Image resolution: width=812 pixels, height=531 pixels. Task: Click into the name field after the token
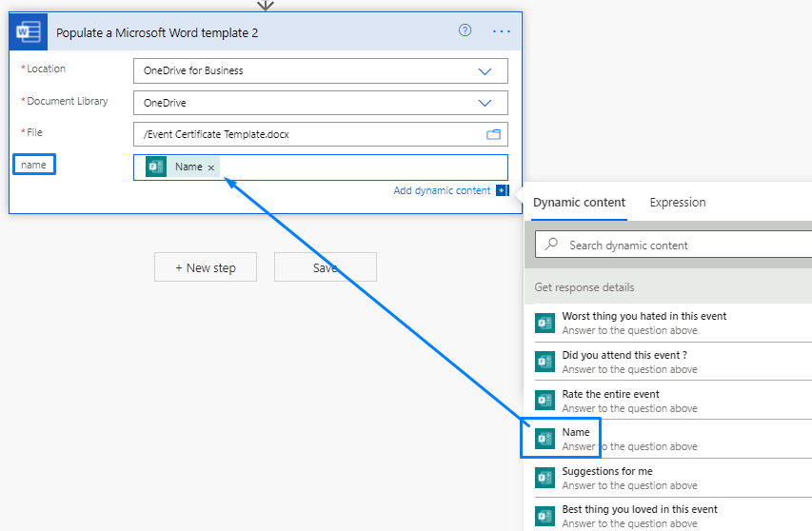pos(363,167)
